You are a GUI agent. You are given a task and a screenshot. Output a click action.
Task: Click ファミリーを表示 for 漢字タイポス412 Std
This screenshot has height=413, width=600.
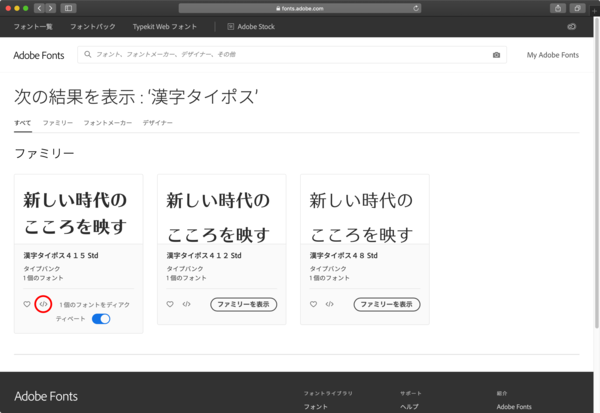click(x=244, y=304)
